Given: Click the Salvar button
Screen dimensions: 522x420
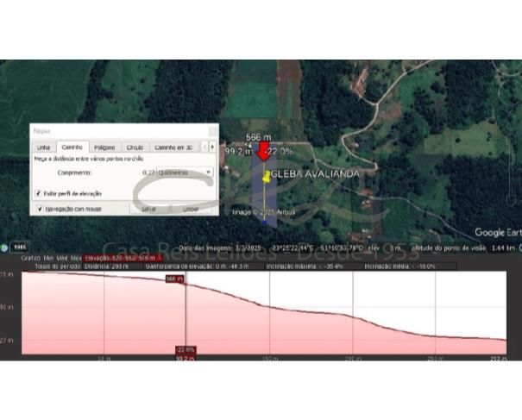Looking at the screenshot, I should pyautogui.click(x=149, y=209).
